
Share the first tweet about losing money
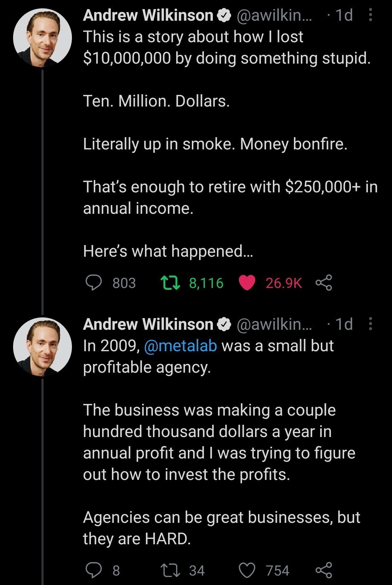[323, 283]
